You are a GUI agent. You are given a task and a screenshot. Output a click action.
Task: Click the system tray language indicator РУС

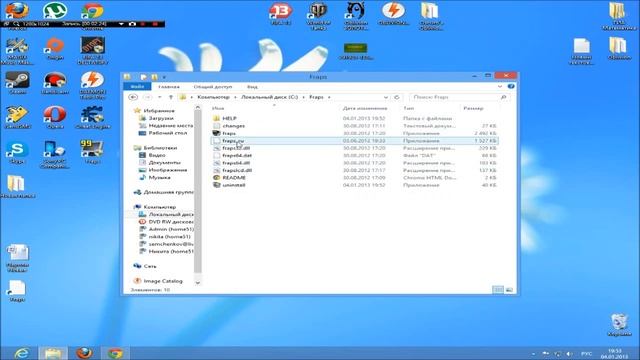pos(586,353)
